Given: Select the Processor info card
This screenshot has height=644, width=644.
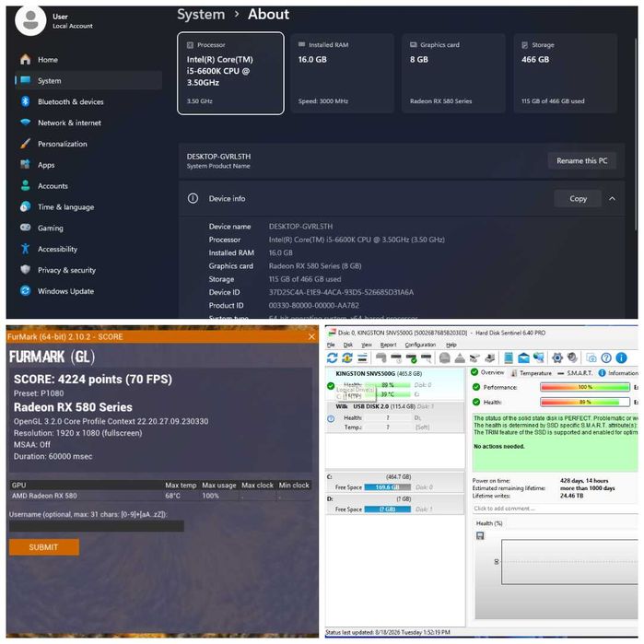Looking at the screenshot, I should (x=230, y=73).
